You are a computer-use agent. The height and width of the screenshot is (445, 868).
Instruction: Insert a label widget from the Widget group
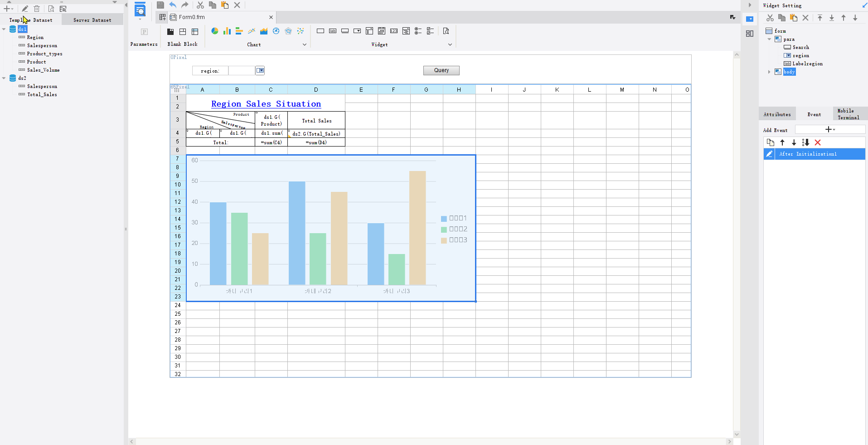[x=333, y=31]
